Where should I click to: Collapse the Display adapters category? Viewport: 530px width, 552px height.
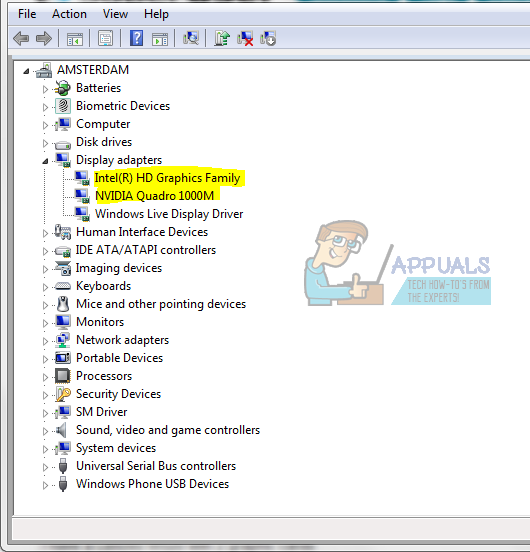tap(45, 161)
